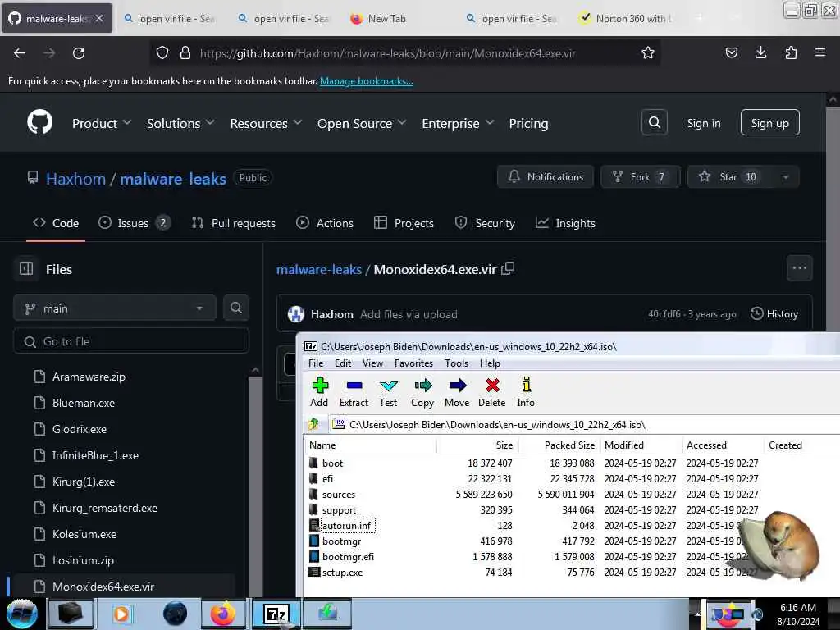Switch to Firefox in the taskbar
Screen dimensions: 840x630
(x=223, y=614)
